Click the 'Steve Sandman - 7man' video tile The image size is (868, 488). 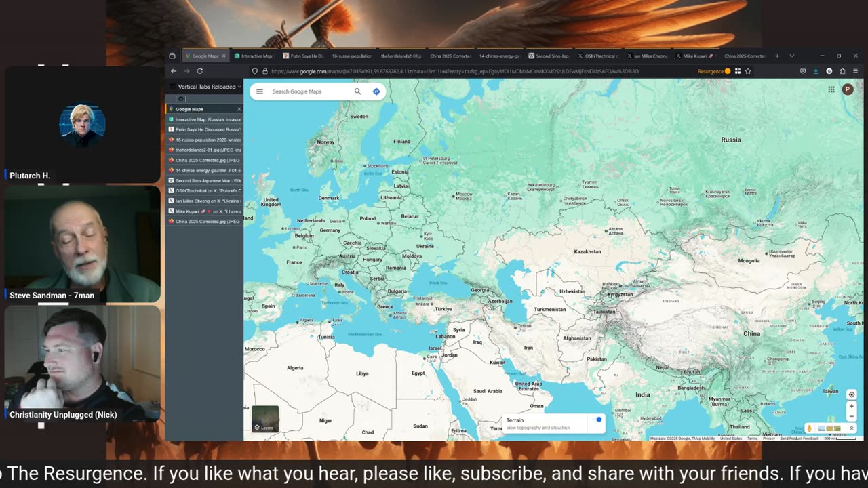(x=82, y=244)
